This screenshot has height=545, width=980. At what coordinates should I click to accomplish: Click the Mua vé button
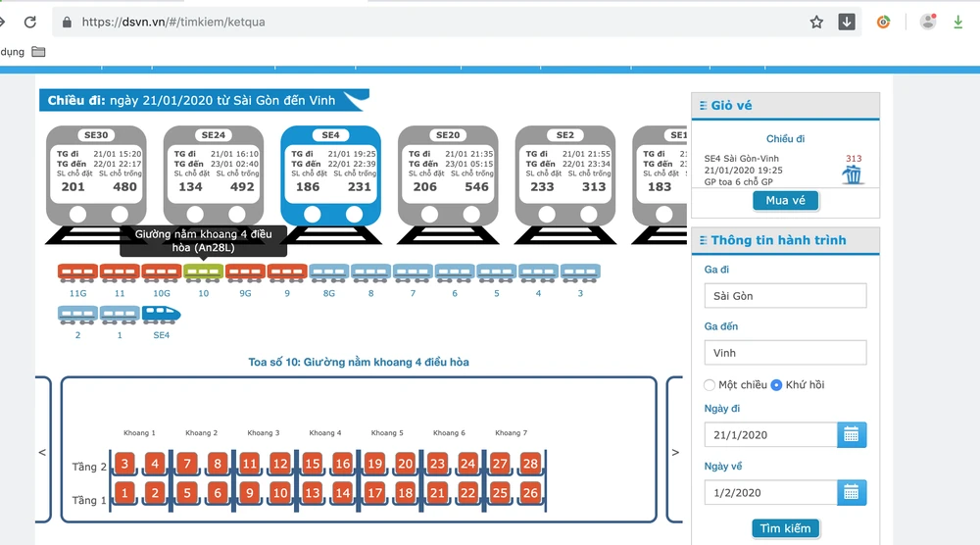tap(785, 200)
